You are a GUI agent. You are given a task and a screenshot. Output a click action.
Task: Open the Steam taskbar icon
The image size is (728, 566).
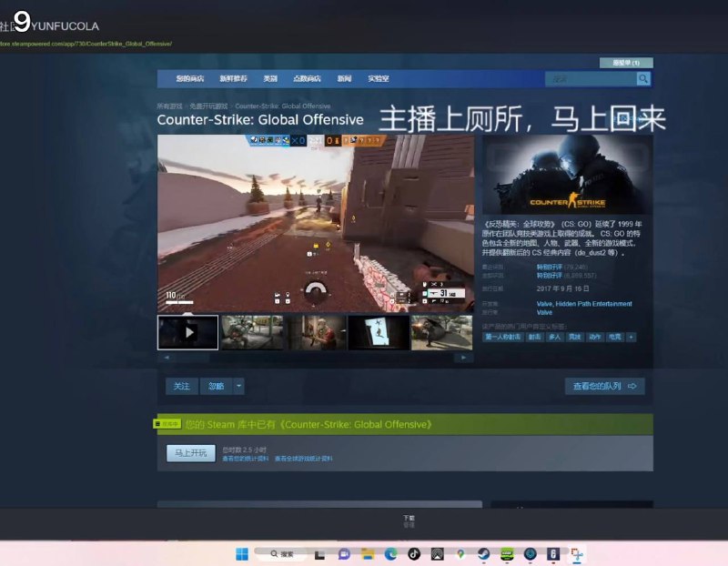[x=483, y=554]
